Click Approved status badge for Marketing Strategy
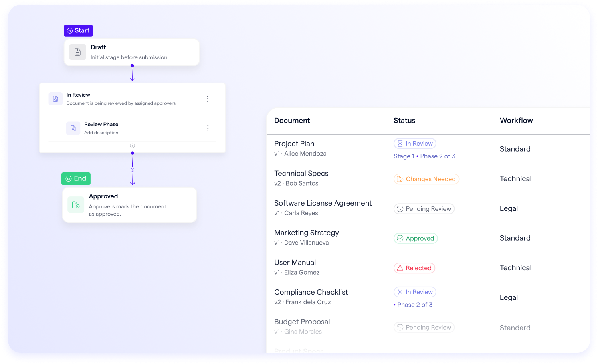 point(416,239)
